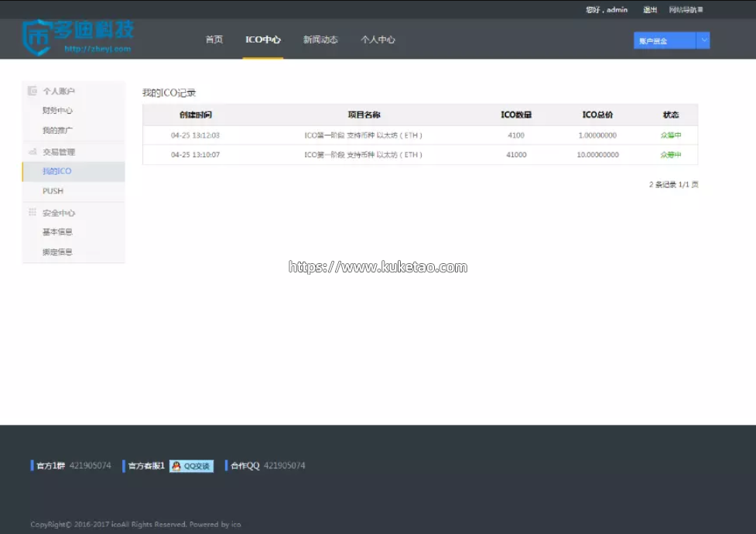Viewport: 756px width, 534px height.
Task: Open the 网站导航 site navigation menu
Action: [x=686, y=10]
